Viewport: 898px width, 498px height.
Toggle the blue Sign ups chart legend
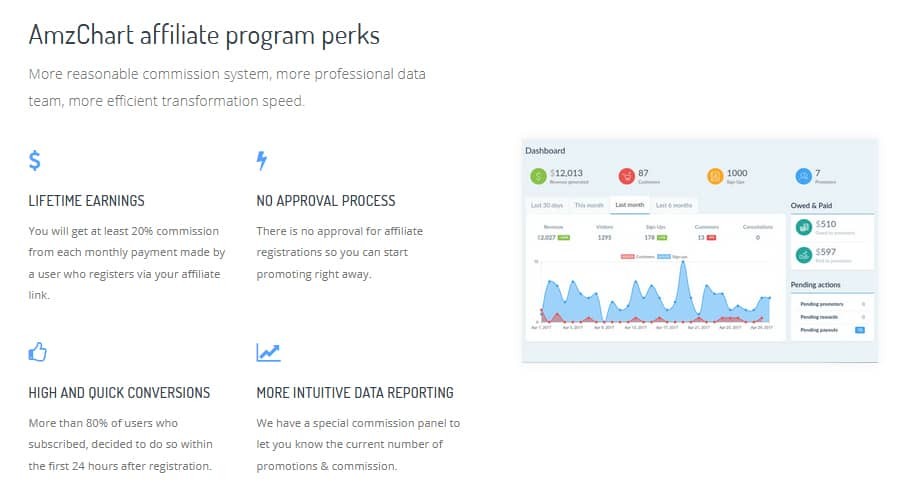pyautogui.click(x=672, y=256)
